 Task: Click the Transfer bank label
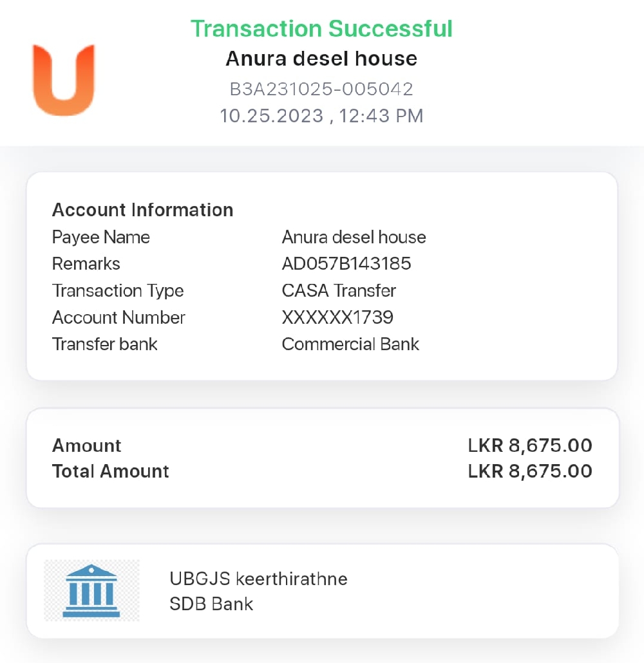[104, 344]
